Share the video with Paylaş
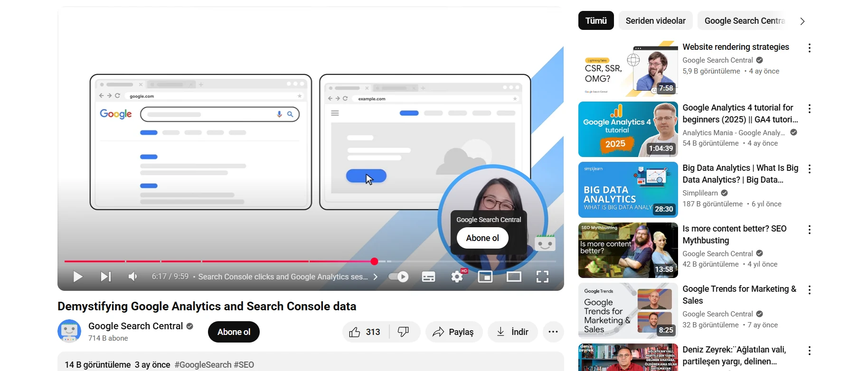This screenshot has width=868, height=371. point(454,332)
